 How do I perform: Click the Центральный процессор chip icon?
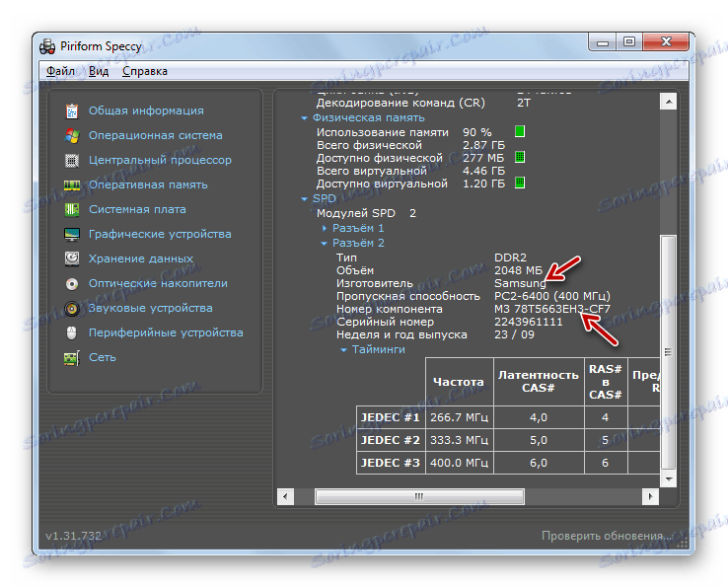[72, 160]
